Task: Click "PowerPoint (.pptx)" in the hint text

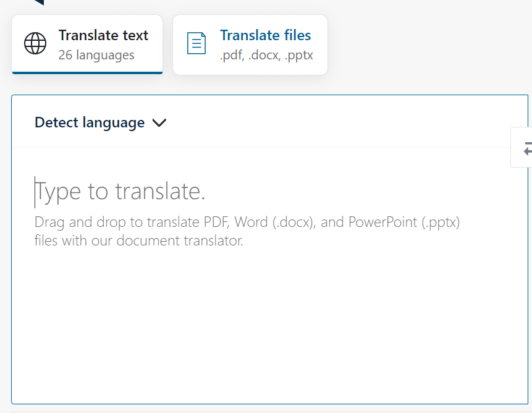Action: click(404, 222)
